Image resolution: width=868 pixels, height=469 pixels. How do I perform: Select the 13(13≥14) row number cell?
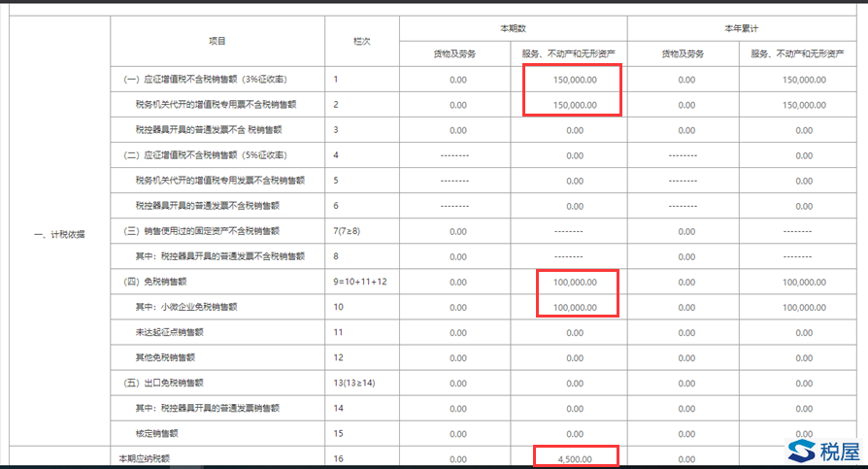[x=354, y=383]
